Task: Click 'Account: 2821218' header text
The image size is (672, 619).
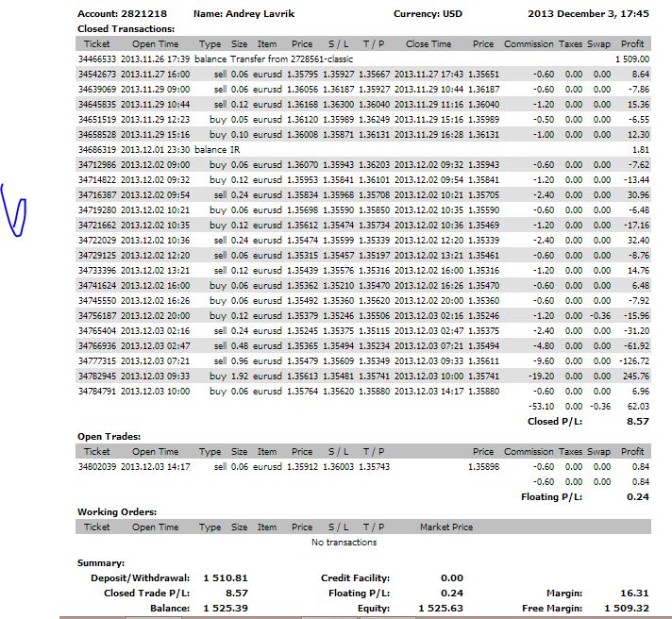Action: [x=122, y=14]
